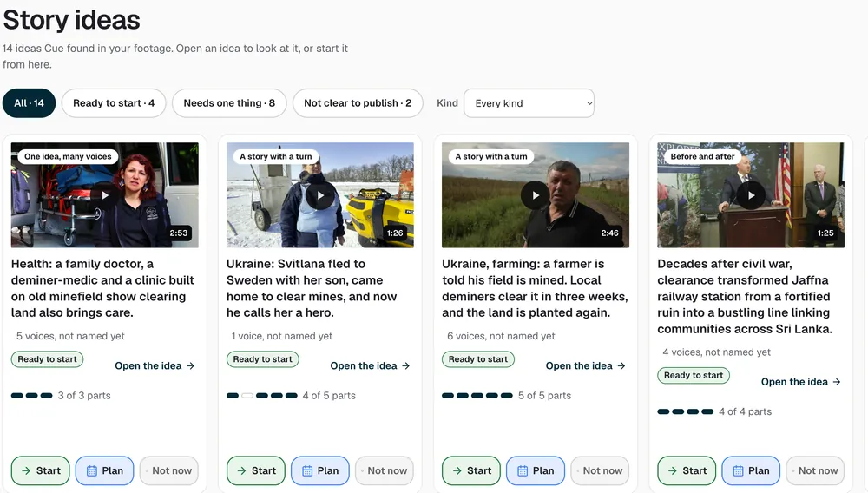Click 1 voice, not named yet

(x=282, y=336)
